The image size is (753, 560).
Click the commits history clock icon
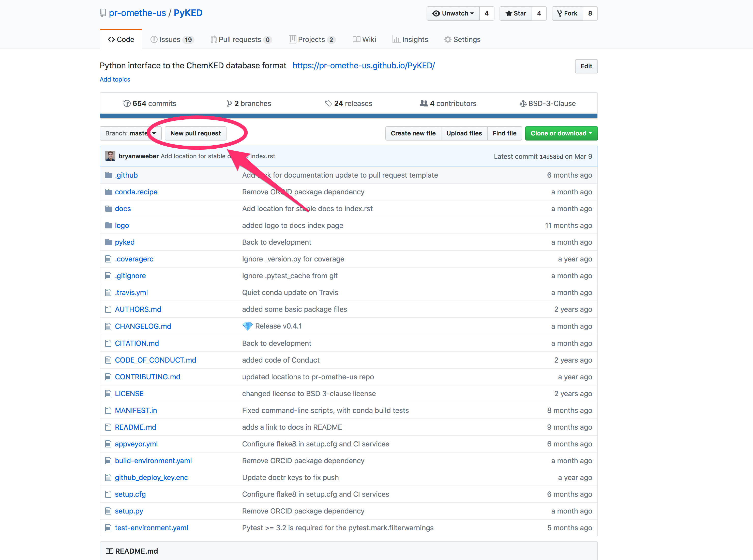click(127, 103)
